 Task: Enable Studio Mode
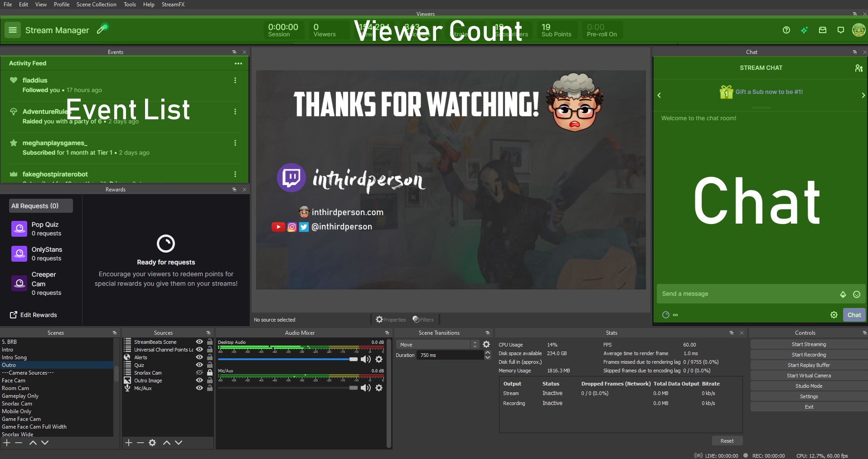pyautogui.click(x=809, y=386)
